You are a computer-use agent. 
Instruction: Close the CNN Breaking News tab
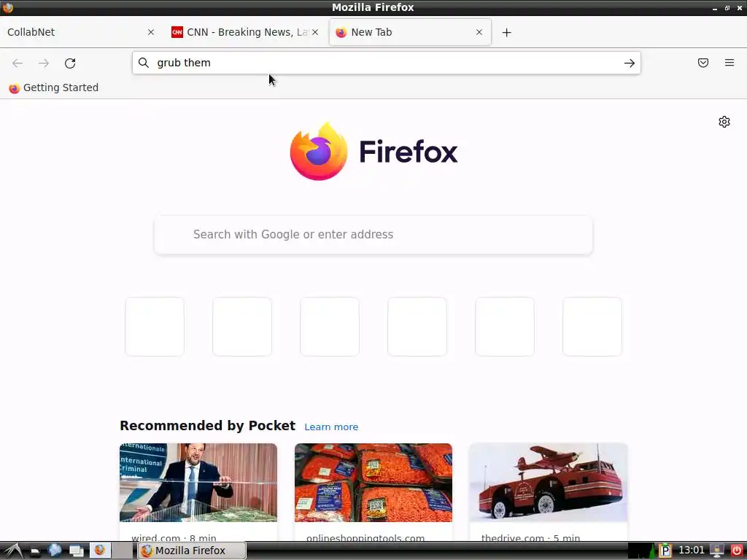pyautogui.click(x=315, y=32)
